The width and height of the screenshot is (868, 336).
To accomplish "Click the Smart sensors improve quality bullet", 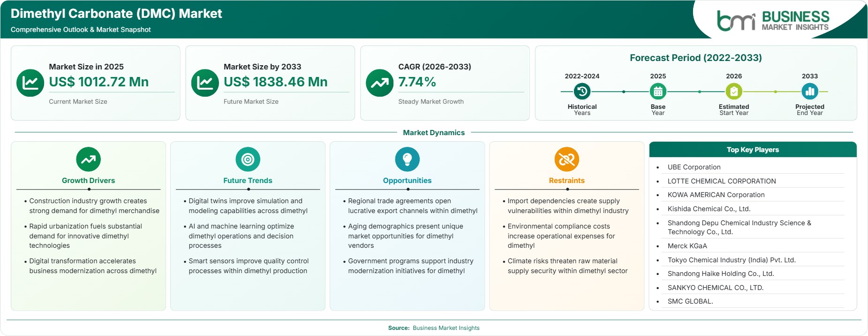I will point(249,266).
